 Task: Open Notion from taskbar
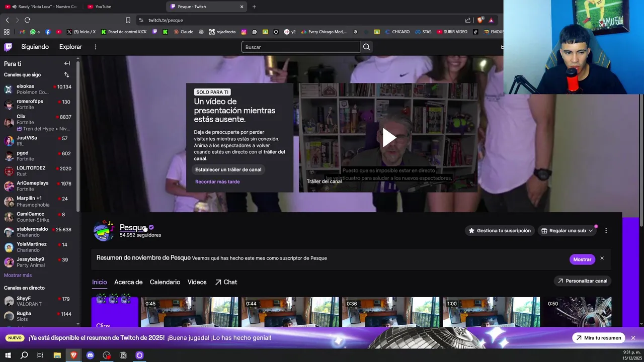point(123,355)
